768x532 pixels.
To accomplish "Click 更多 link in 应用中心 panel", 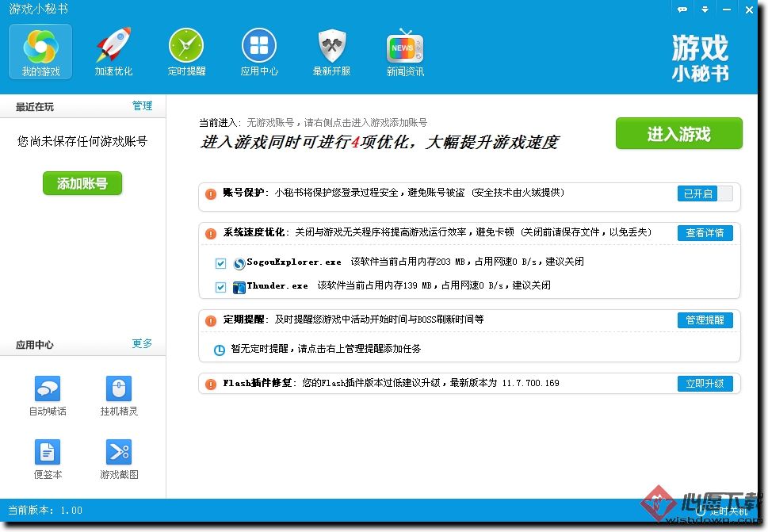I will coord(142,343).
